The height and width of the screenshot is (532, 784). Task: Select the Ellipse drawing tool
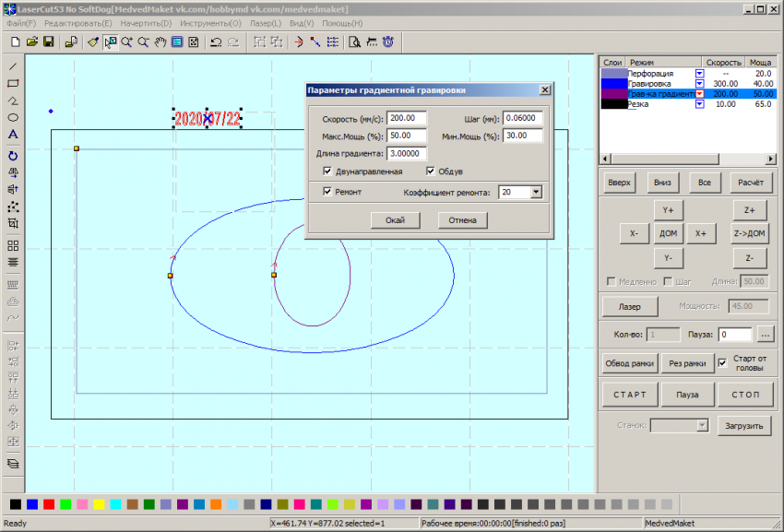tap(13, 118)
